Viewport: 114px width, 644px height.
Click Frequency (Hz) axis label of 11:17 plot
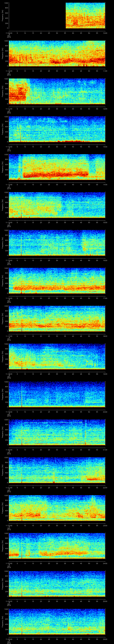click(3, 318)
